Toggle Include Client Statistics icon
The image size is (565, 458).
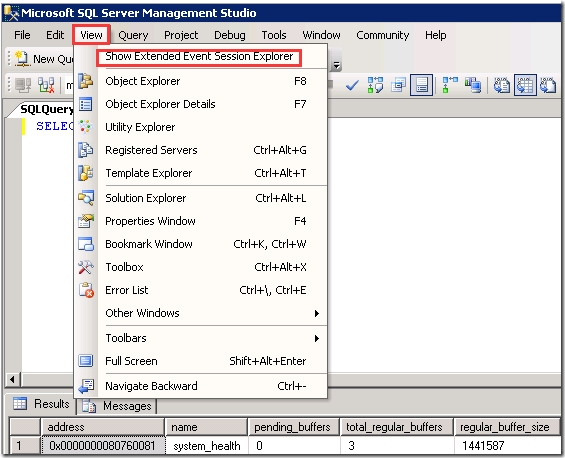[x=473, y=85]
